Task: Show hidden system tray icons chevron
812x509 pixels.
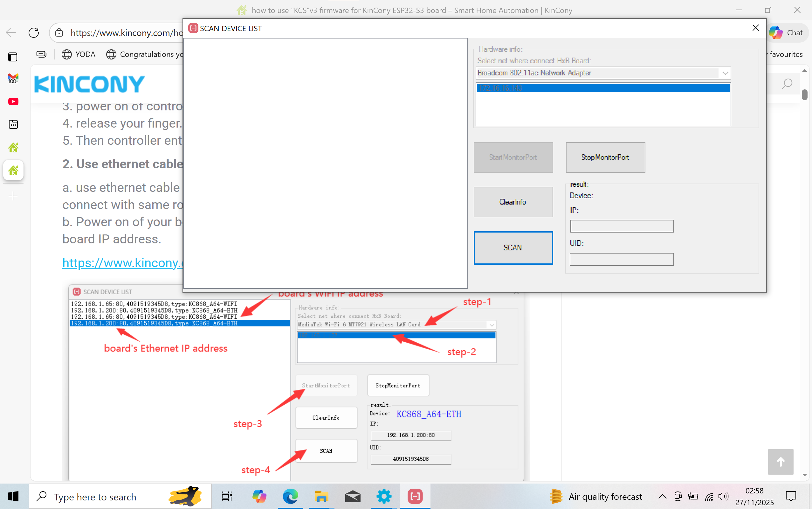Action: (662, 496)
